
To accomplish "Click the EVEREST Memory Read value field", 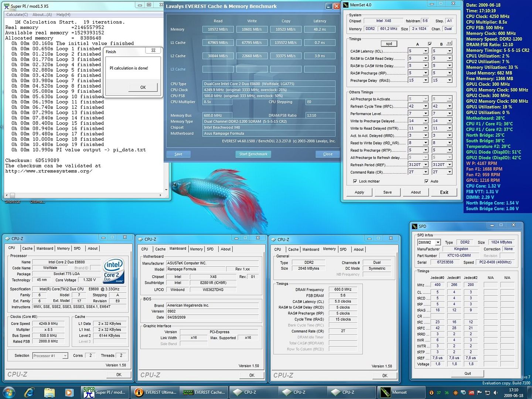I will click(x=218, y=29).
